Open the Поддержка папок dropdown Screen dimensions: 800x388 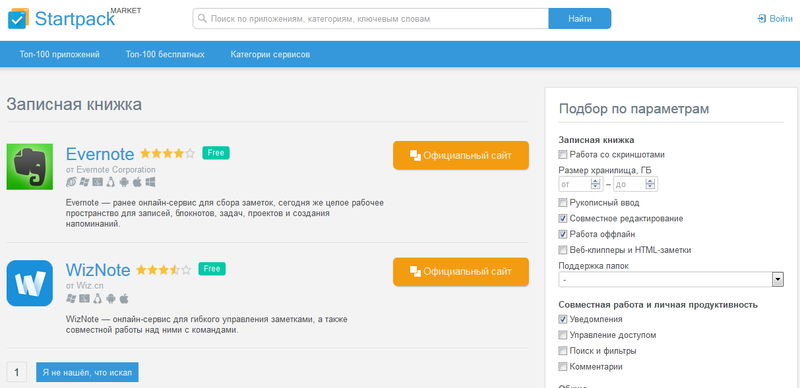[671, 279]
